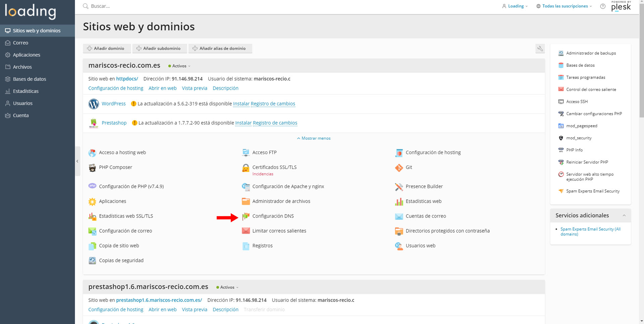
Task: Open the Git icon
Action: tap(399, 168)
